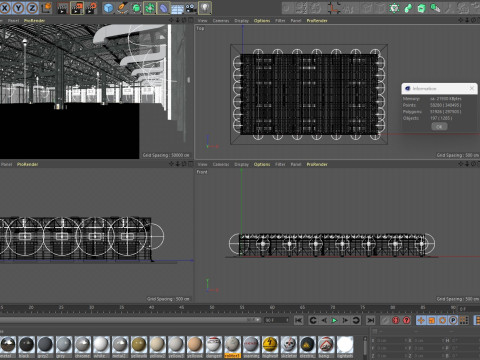
Task: Click the orange axis tool icon
Action: point(333,8)
